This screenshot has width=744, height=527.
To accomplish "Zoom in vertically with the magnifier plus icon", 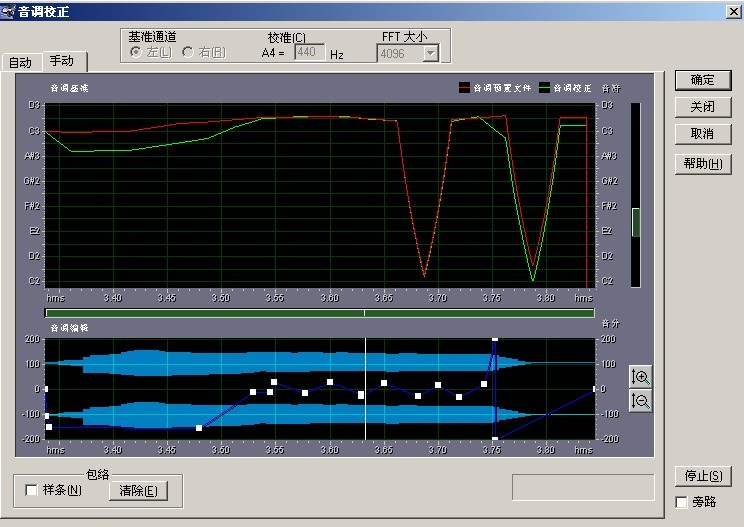I will (x=641, y=377).
